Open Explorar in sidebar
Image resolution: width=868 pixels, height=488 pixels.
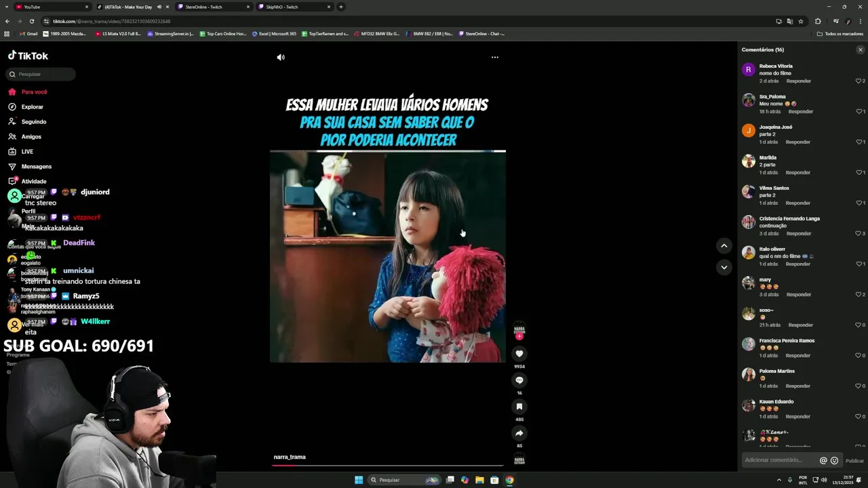(32, 107)
